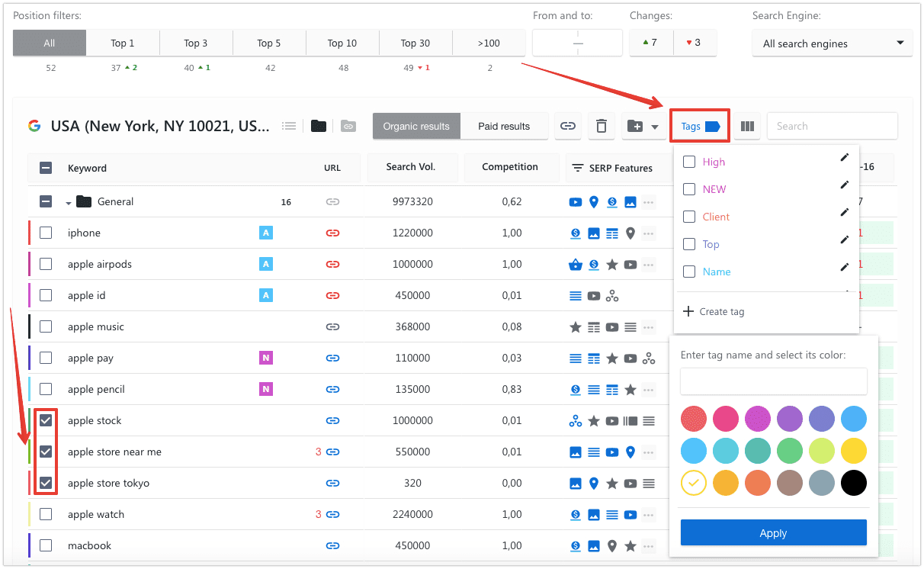Click the edit pencil icon for High tag
This screenshot has height=569, width=924.
[844, 157]
